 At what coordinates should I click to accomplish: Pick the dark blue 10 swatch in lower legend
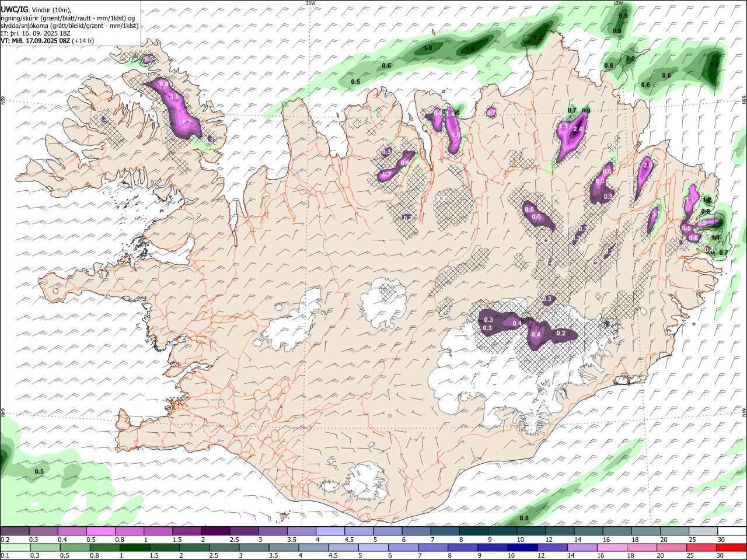(522, 548)
